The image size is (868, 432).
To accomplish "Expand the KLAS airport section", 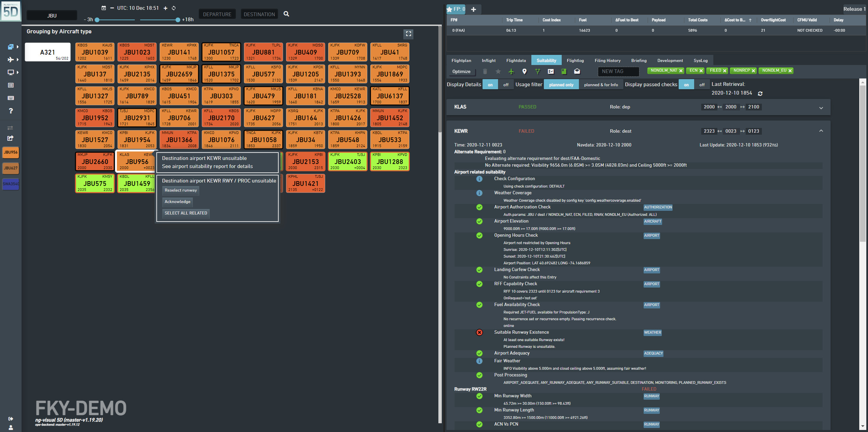I will click(821, 108).
